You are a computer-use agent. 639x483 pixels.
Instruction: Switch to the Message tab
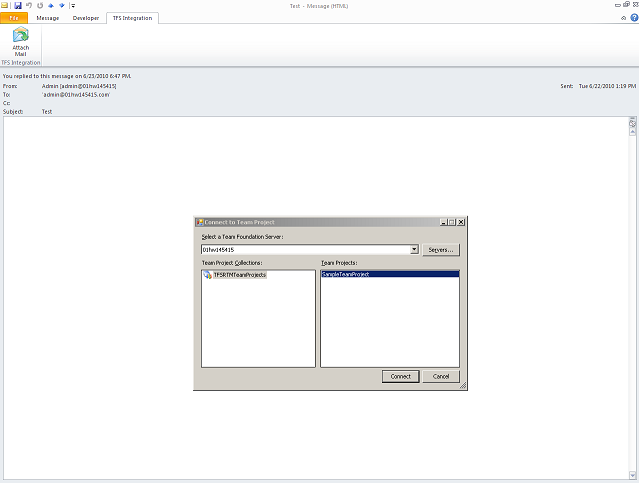coord(48,18)
